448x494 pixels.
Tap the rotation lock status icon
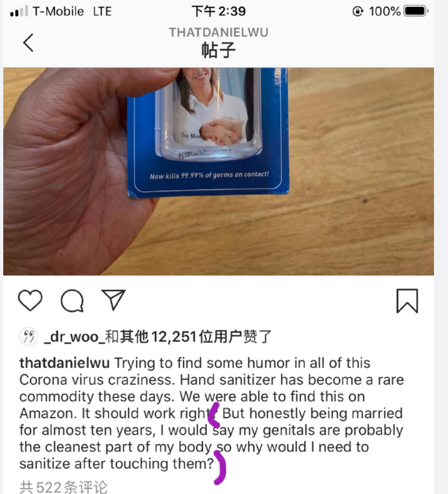click(x=358, y=12)
